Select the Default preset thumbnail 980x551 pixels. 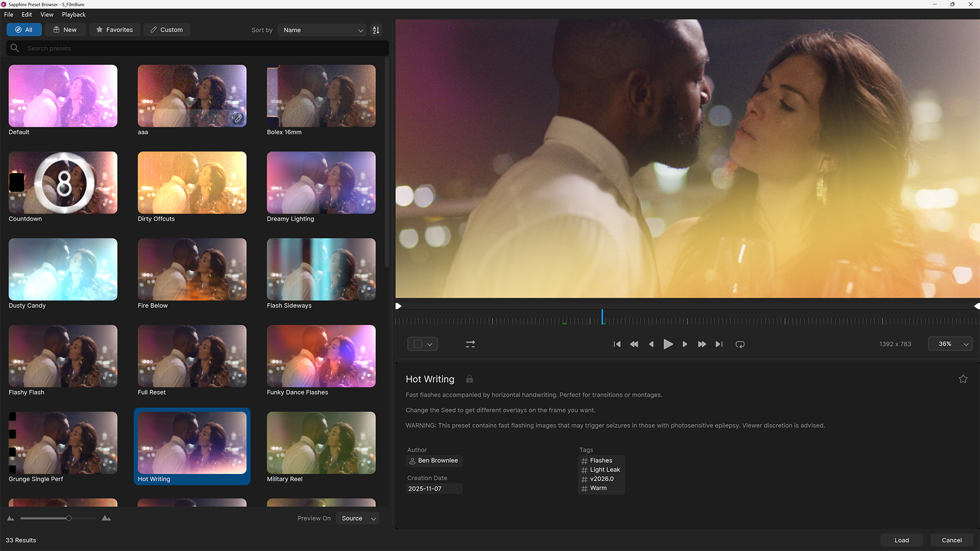click(63, 96)
